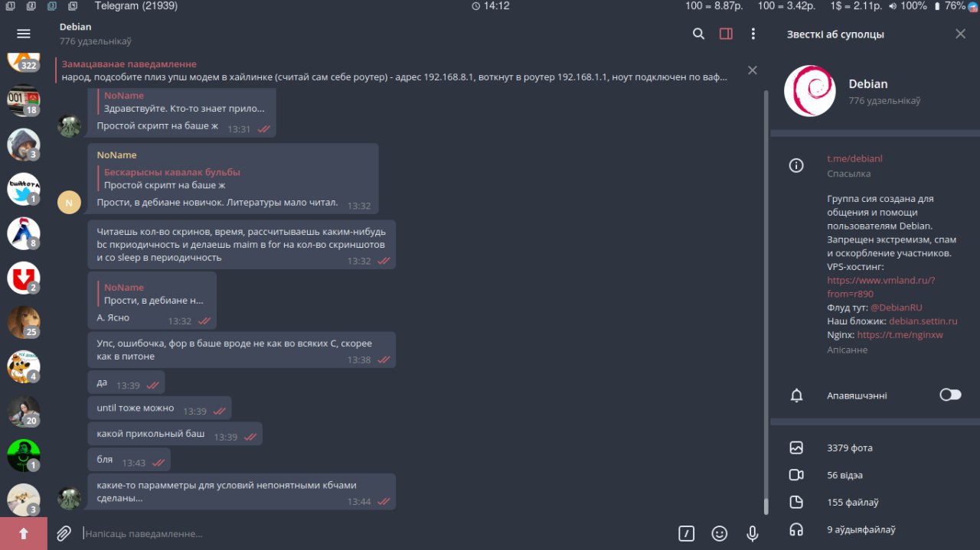Attach a file with the paperclip icon
Viewport: 980px width, 550px height.
click(64, 533)
